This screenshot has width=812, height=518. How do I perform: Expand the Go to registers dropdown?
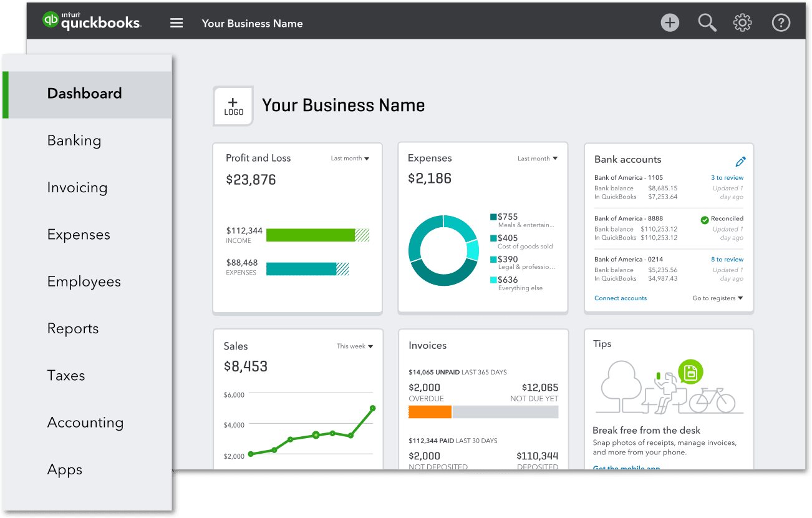[717, 298]
